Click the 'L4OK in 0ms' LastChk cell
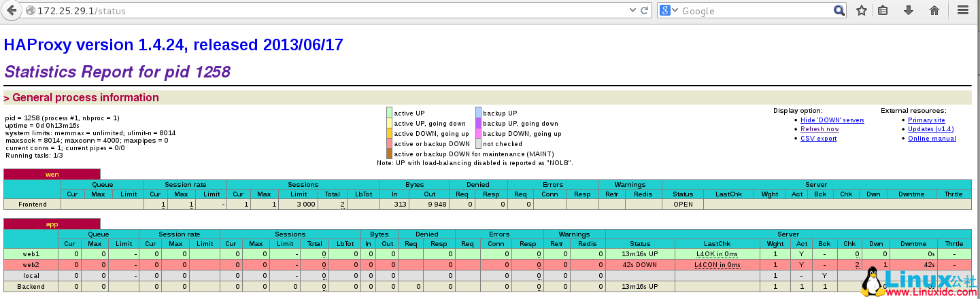Viewport: 980px width, 299px height. pos(717,253)
